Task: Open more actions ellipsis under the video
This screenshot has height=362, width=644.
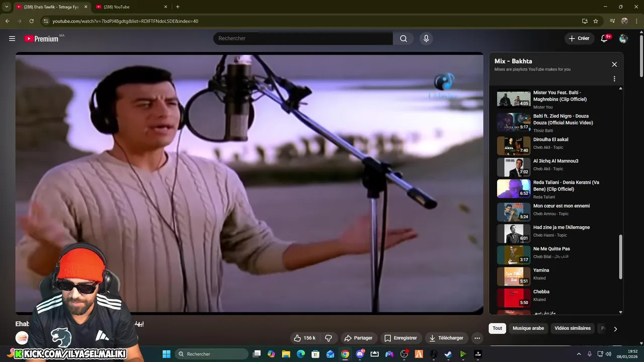Action: point(477,338)
